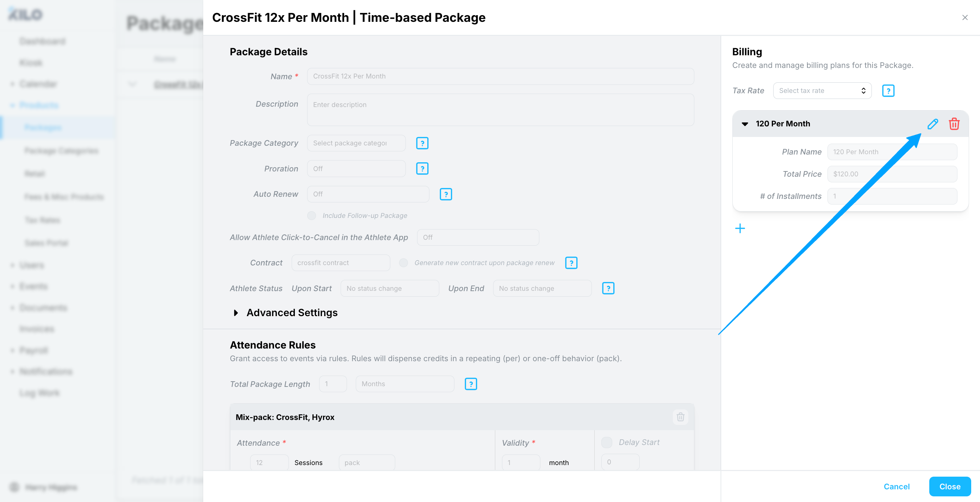Open Package Category help icon

[422, 143]
